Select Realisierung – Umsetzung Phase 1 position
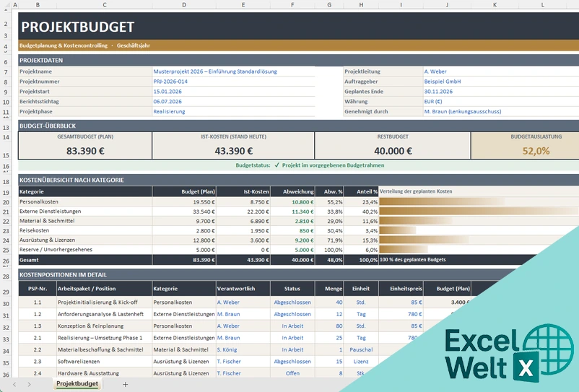Image resolution: width=579 pixels, height=392 pixels. 104,338
